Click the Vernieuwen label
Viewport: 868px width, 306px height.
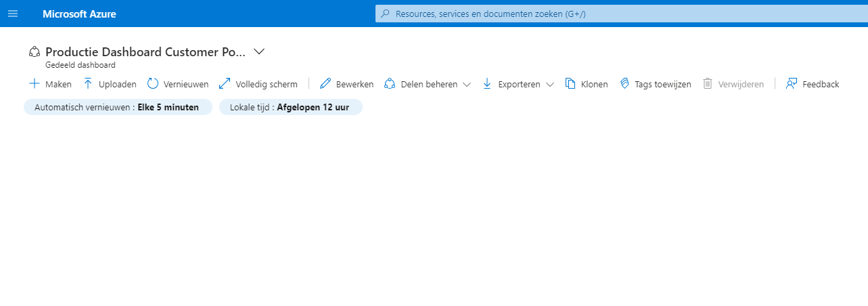[186, 85]
